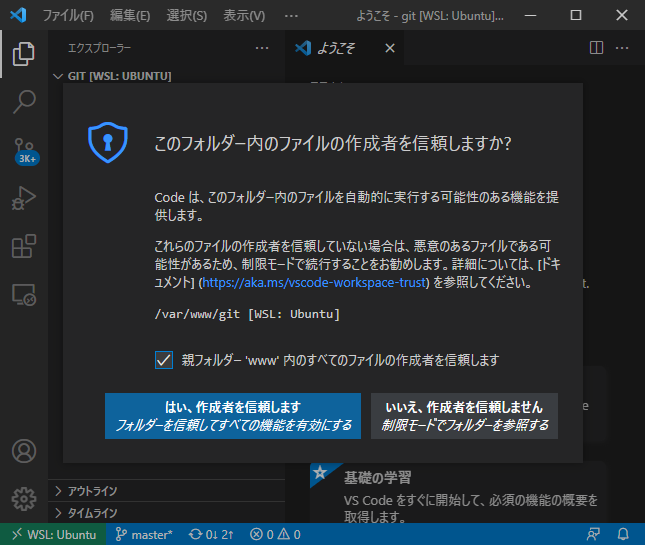645x545 pixels.
Task: Expand the アウトライン section
Action: (166, 491)
